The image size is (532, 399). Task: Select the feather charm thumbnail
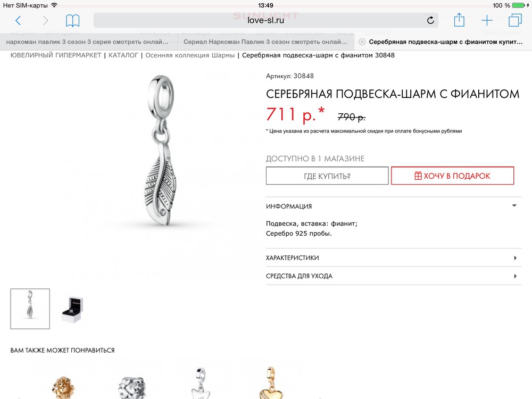tap(30, 309)
